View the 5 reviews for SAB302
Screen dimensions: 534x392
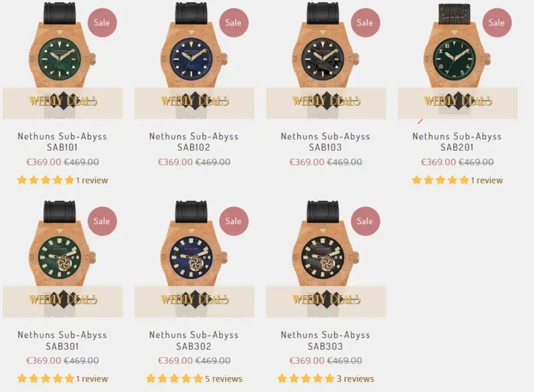click(x=224, y=379)
